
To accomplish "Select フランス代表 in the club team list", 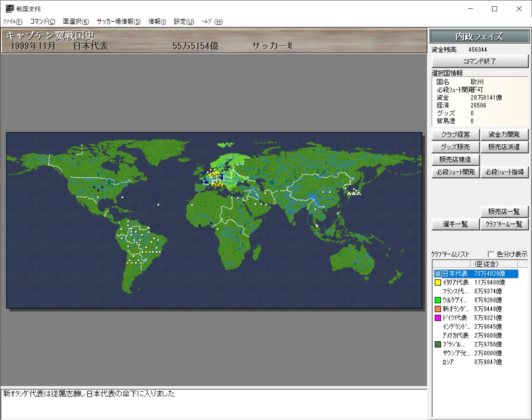I will point(455,291).
